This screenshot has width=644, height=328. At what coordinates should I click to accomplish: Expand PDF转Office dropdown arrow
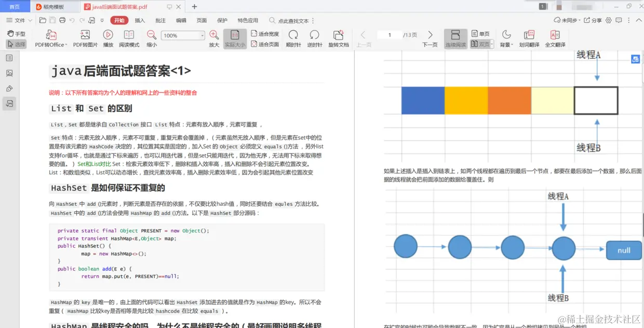pos(66,45)
